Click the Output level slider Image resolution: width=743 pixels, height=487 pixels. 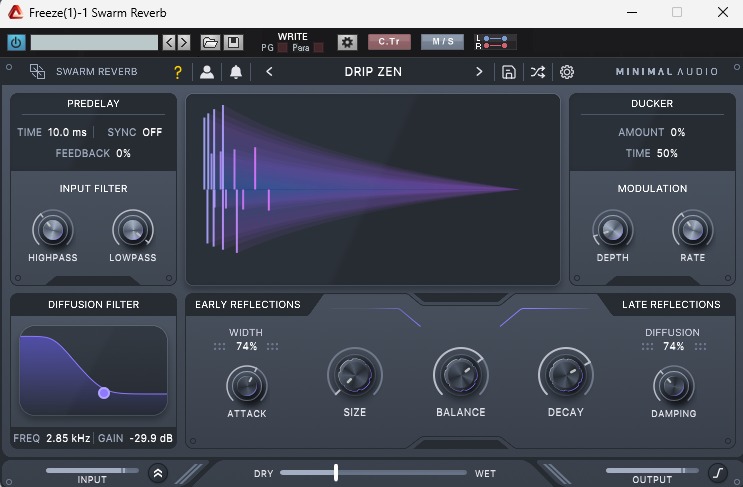click(652, 470)
